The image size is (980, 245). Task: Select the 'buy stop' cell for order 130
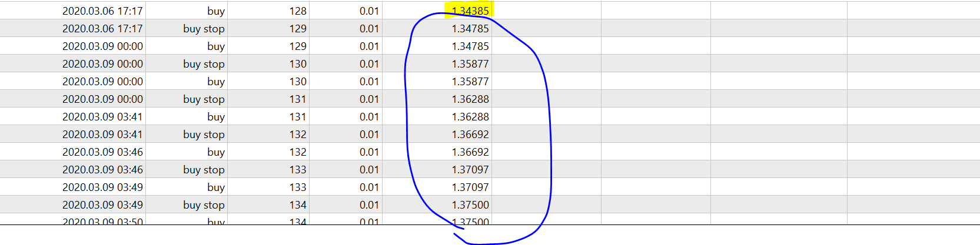click(204, 63)
